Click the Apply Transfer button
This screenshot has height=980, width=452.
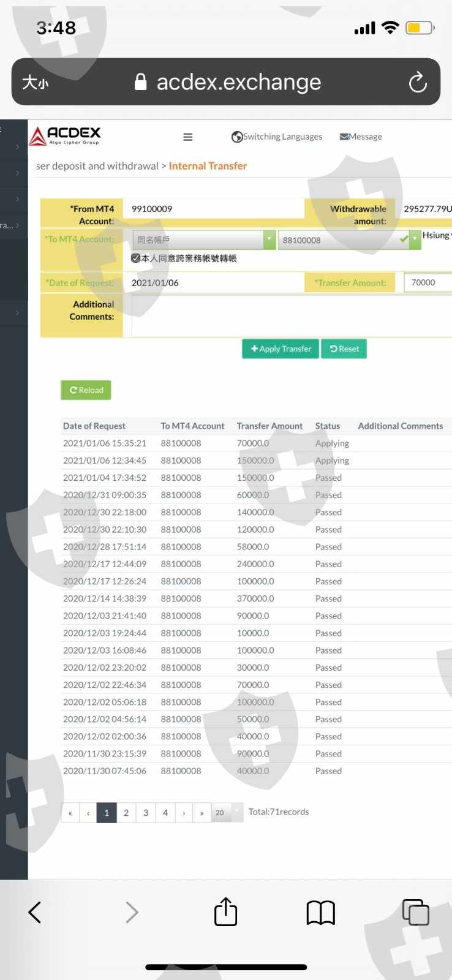pos(281,349)
